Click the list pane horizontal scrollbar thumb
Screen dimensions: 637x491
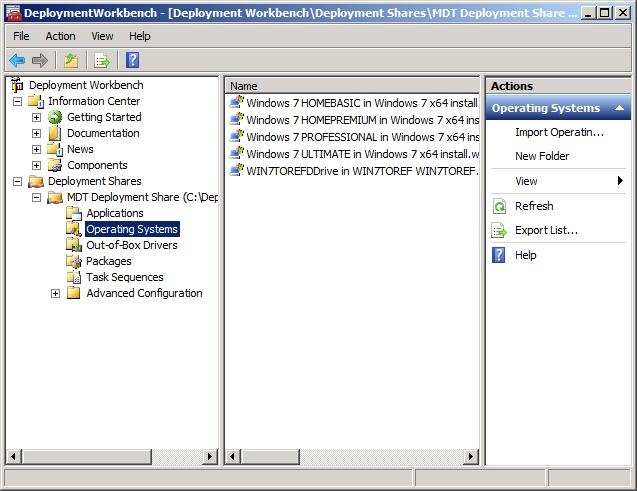pyautogui.click(x=270, y=456)
